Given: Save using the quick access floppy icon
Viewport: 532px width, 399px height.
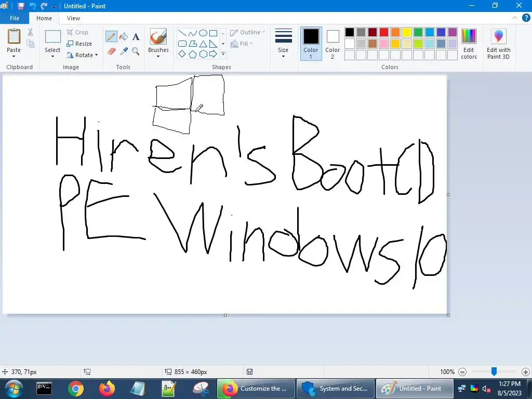Looking at the screenshot, I should [21, 6].
